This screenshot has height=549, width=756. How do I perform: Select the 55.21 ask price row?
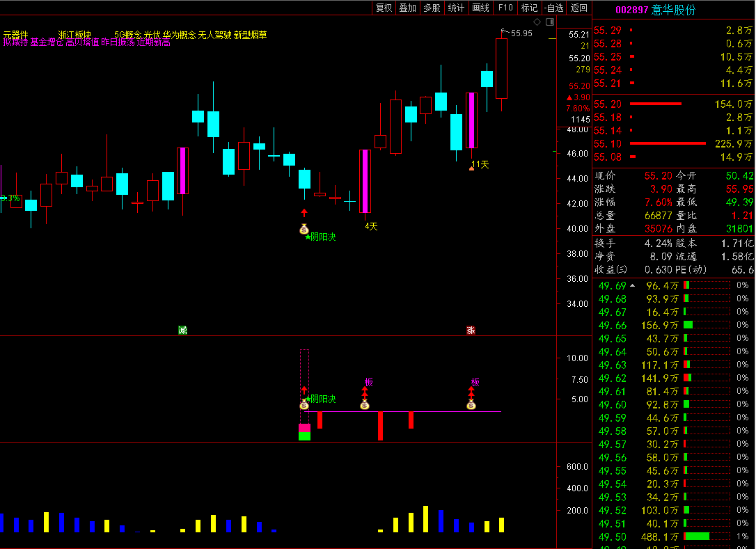673,83
